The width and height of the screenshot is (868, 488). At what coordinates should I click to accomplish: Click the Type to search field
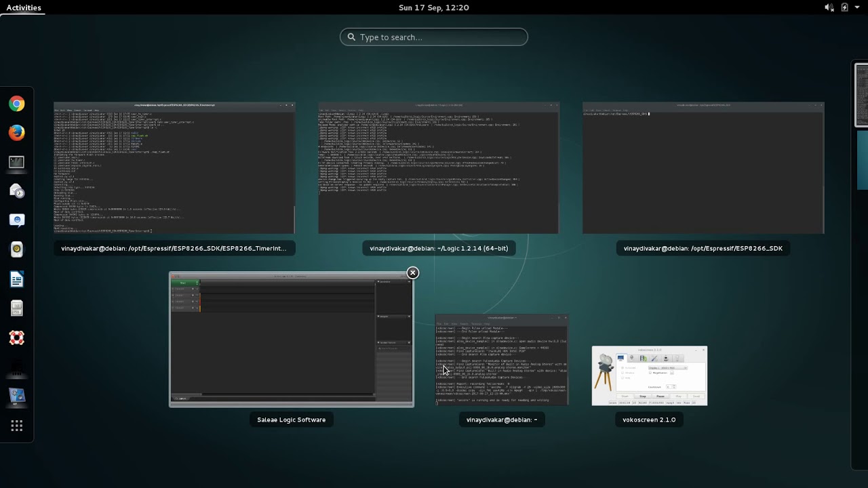[x=434, y=37]
